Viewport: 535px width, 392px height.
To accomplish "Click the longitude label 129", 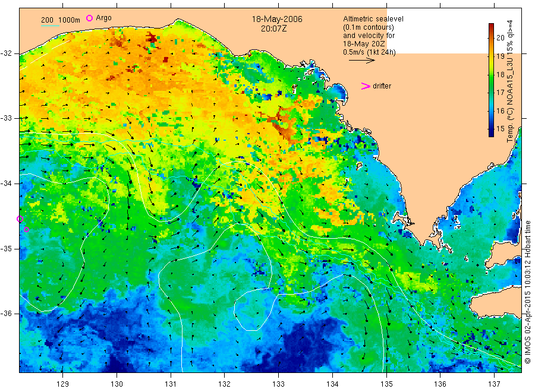I will tap(63, 384).
